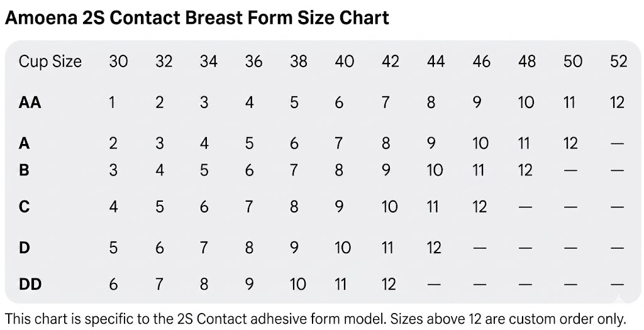The image size is (644, 330).
Task: Click the B cup, band 44 cell
Action: click(435, 170)
